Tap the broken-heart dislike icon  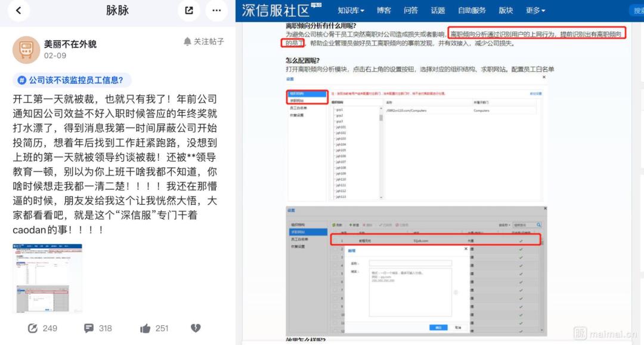click(196, 328)
